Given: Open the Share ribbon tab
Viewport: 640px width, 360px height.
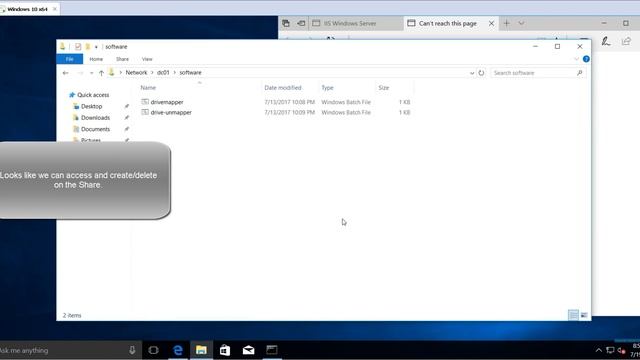Looking at the screenshot, I should (x=122, y=59).
